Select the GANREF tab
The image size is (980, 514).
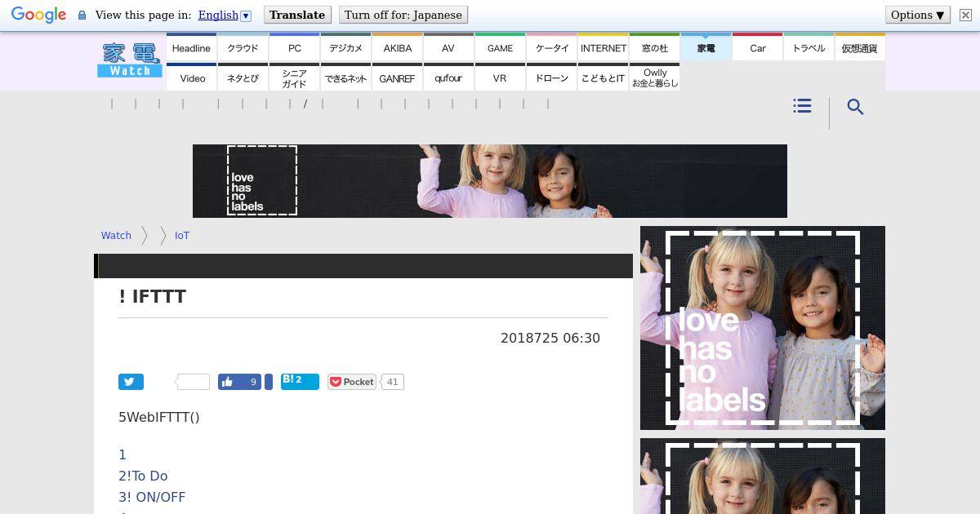click(x=397, y=78)
